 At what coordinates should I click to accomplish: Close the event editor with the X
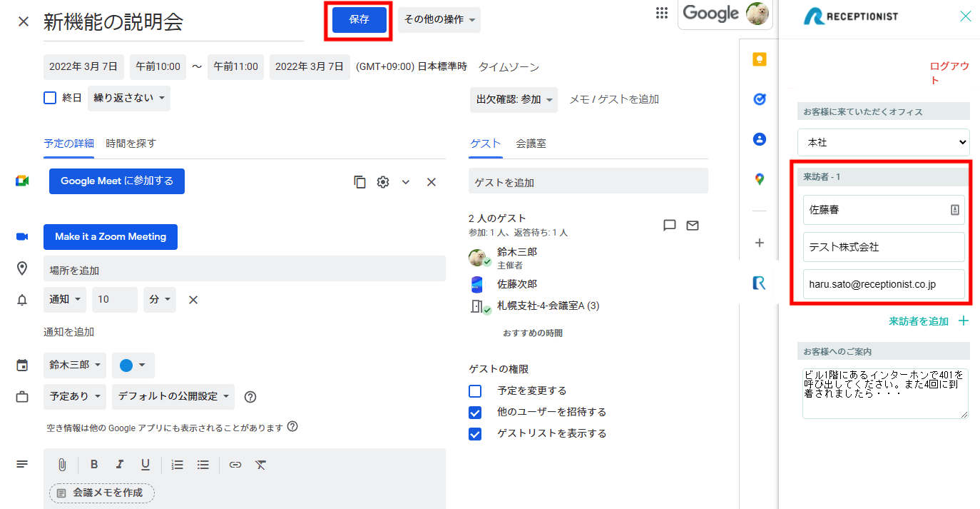pyautogui.click(x=24, y=21)
